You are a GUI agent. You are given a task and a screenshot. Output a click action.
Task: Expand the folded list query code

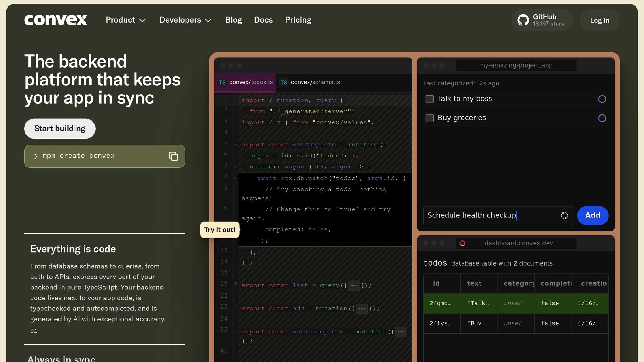pyautogui.click(x=354, y=286)
